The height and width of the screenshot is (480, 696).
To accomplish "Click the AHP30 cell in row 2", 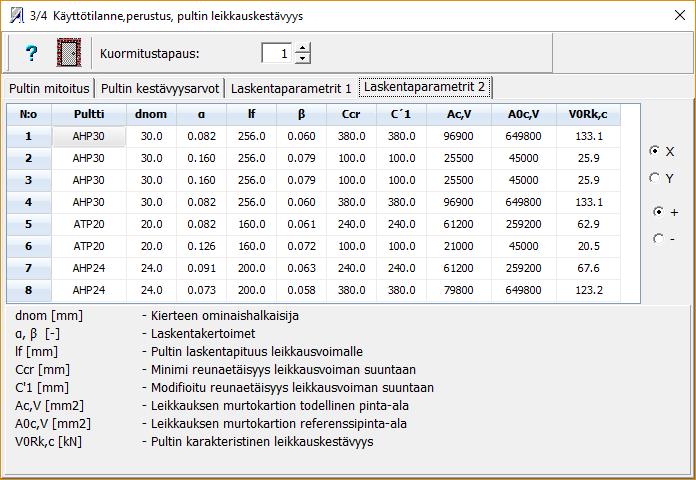I will click(x=89, y=158).
